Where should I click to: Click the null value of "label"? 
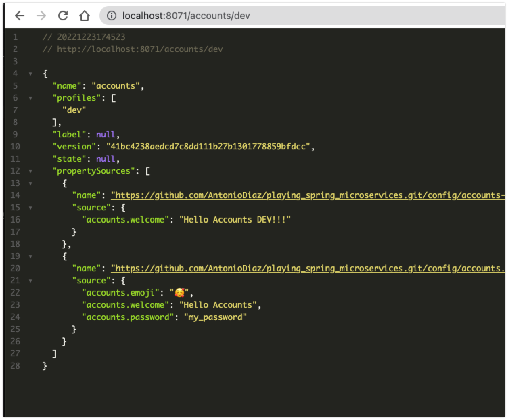coord(106,135)
